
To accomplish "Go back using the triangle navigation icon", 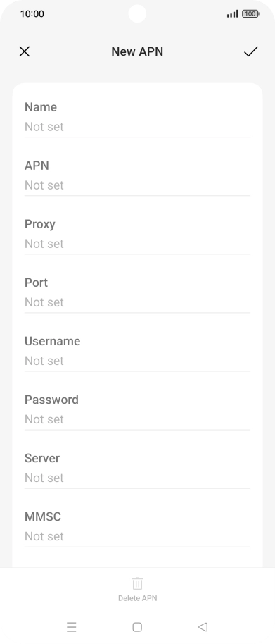I will coord(203,627).
